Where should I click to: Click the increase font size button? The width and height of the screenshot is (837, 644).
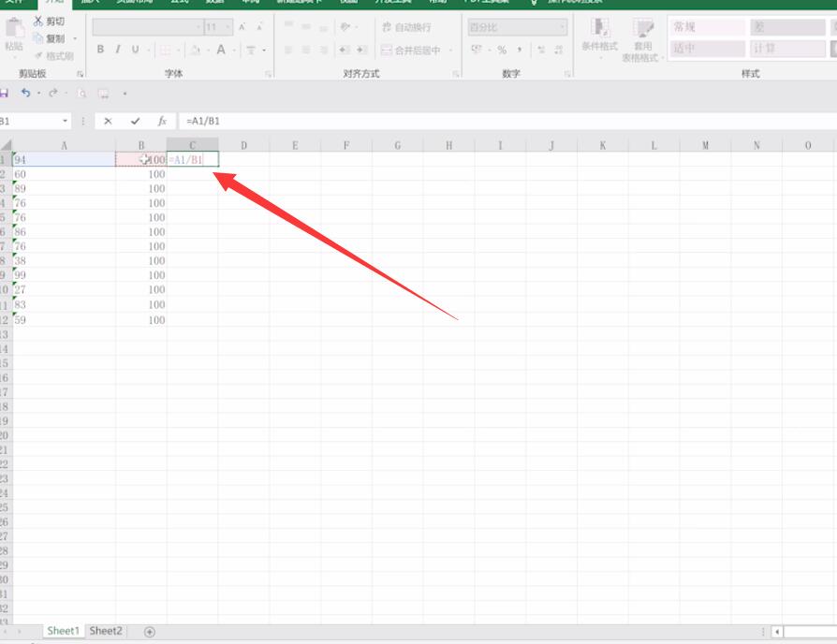point(242,27)
